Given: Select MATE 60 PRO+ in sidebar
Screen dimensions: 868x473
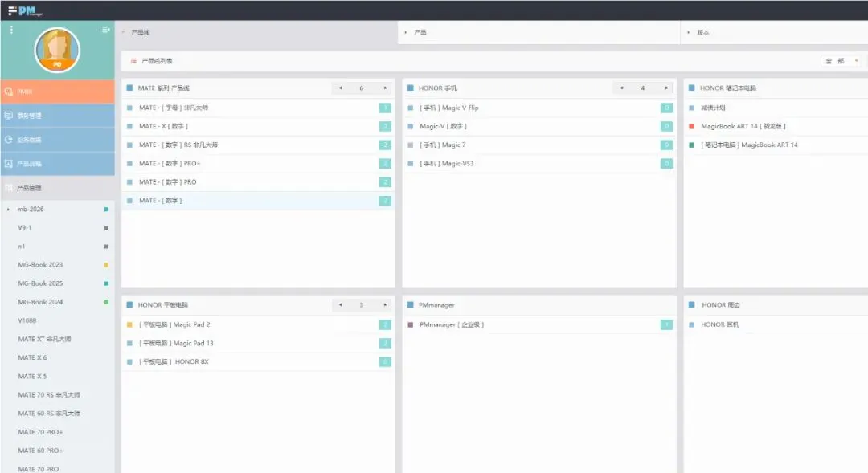Looking at the screenshot, I should click(x=40, y=451).
